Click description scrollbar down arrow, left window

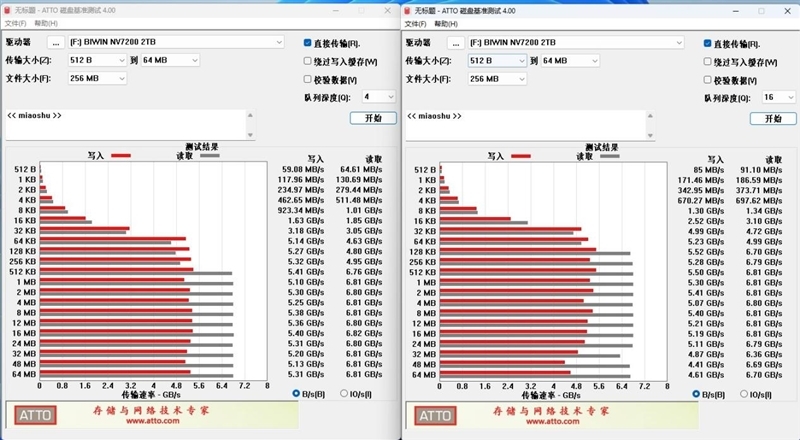(250, 135)
